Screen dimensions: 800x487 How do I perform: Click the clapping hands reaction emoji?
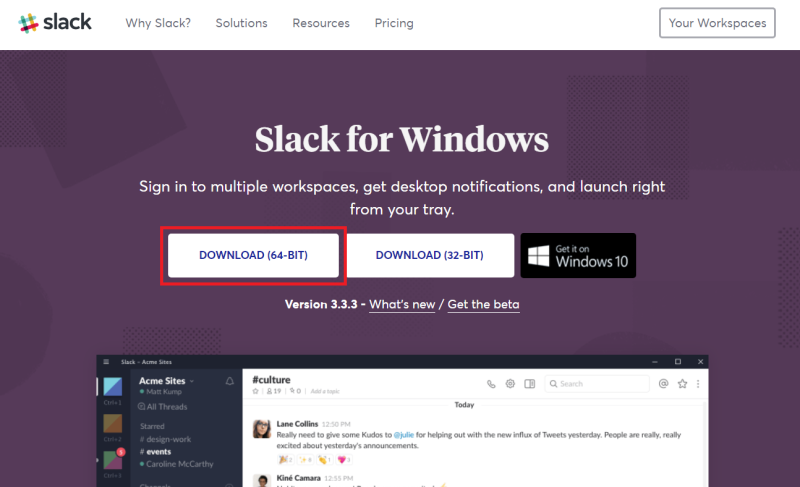(x=324, y=459)
